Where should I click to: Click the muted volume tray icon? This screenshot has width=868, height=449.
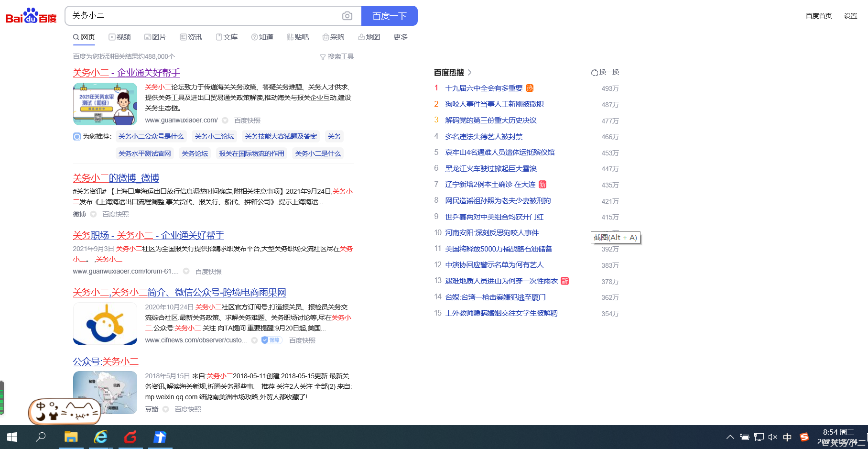[773, 437]
